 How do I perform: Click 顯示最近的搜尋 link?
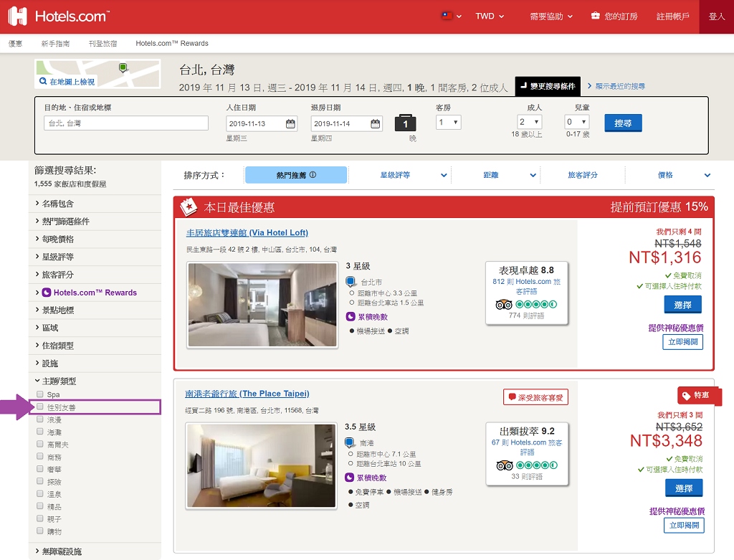click(616, 86)
